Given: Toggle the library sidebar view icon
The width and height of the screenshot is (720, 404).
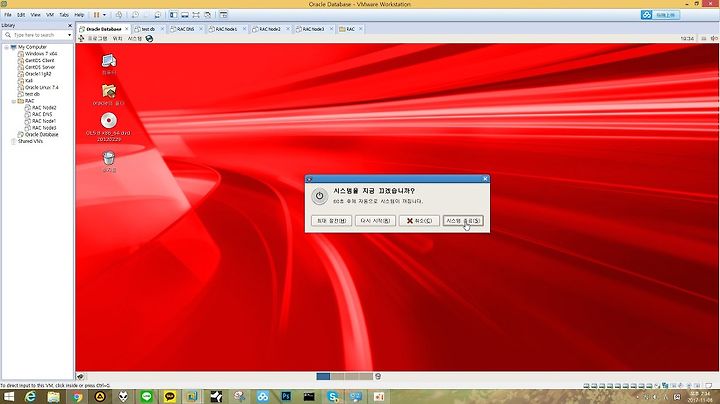Looking at the screenshot, I should [x=174, y=15].
